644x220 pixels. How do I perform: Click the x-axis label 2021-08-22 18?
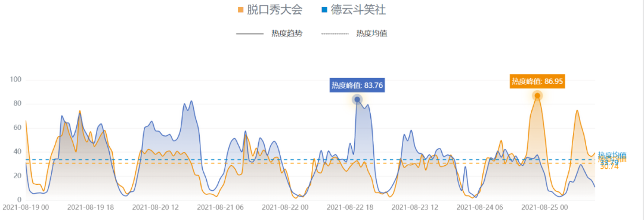[351, 207]
